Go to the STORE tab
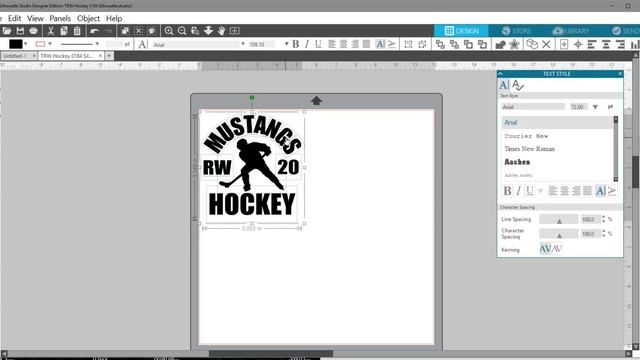The image size is (640, 360). tap(516, 31)
